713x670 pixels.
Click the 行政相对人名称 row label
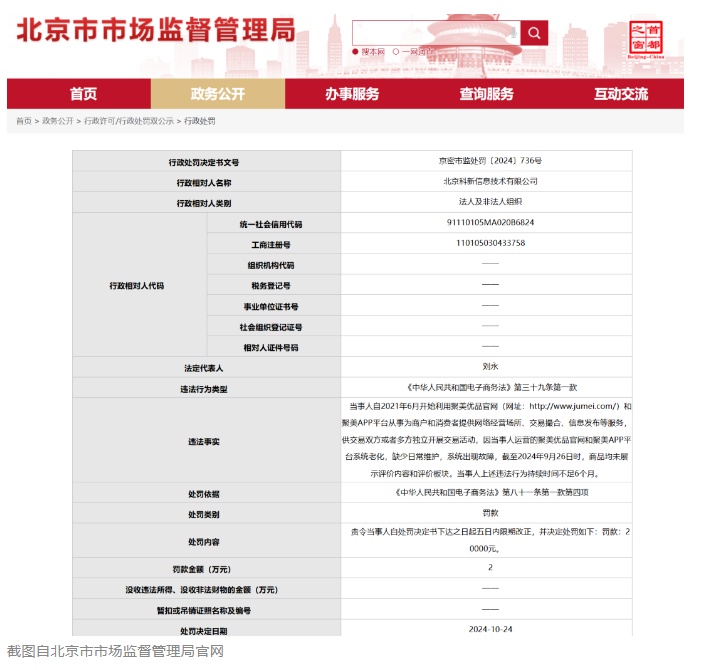point(204,183)
